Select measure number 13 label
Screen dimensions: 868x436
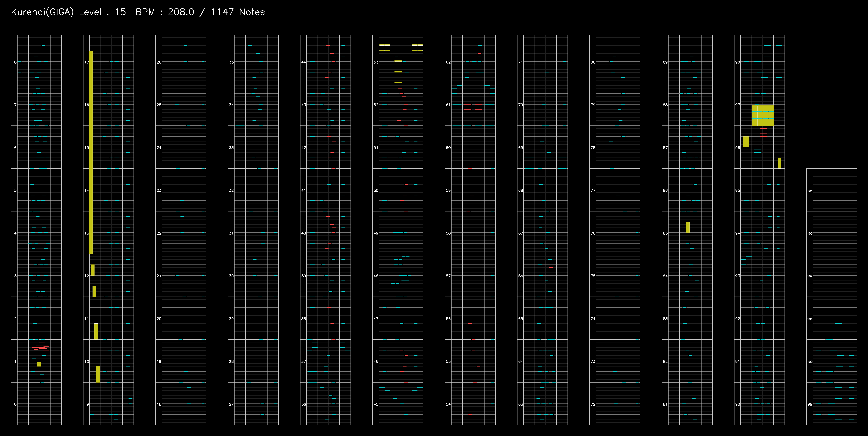click(87, 233)
